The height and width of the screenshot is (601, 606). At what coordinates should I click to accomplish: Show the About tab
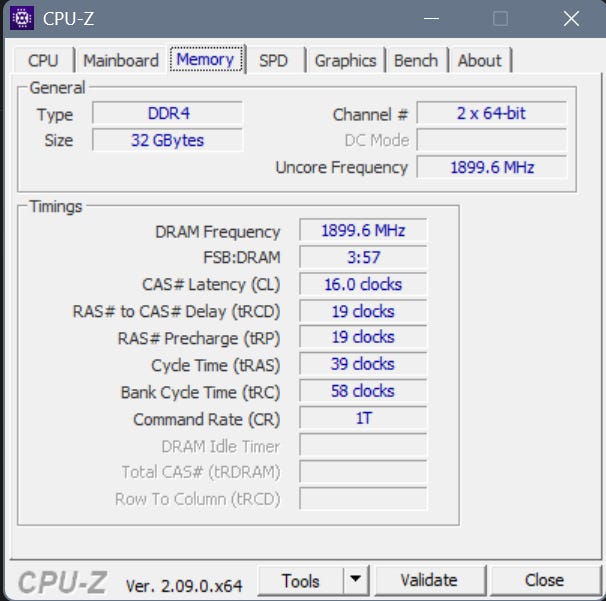[x=480, y=60]
